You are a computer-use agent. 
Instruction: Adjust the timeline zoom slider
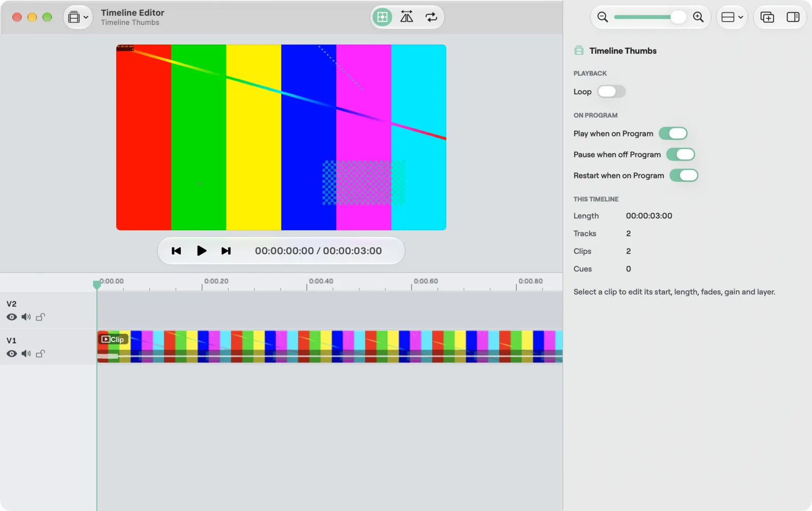[x=650, y=17]
